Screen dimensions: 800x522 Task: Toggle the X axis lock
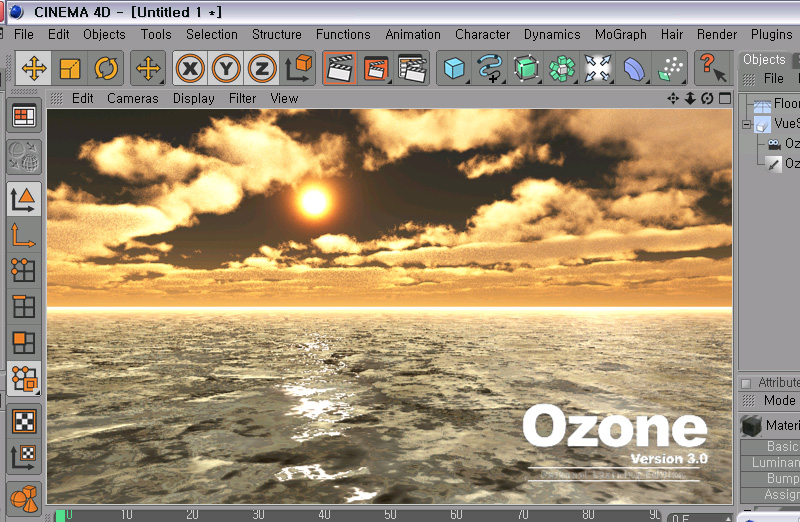coord(190,68)
